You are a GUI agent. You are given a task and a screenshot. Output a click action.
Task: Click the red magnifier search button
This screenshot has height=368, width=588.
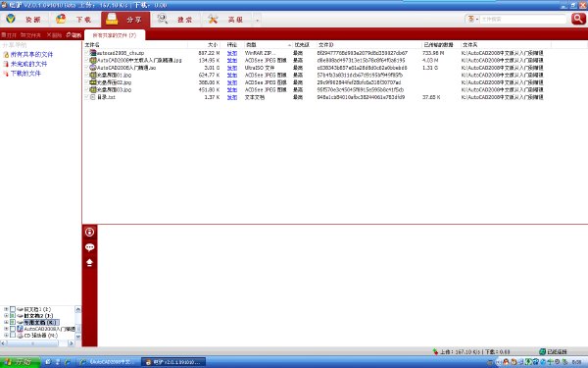(578, 19)
